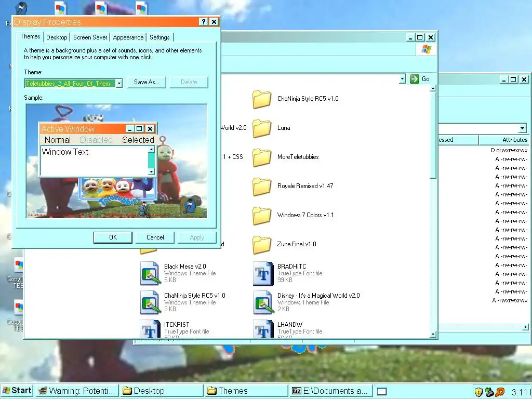Expand the Theme dropdown list
532x399 pixels.
119,83
